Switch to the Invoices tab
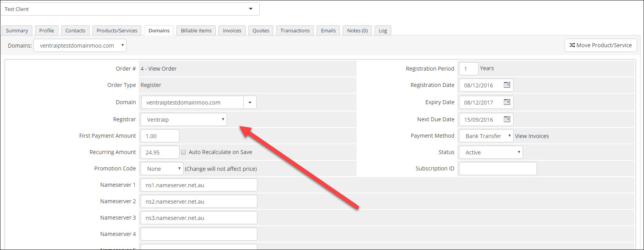This screenshot has height=250, width=644. pos(232,30)
